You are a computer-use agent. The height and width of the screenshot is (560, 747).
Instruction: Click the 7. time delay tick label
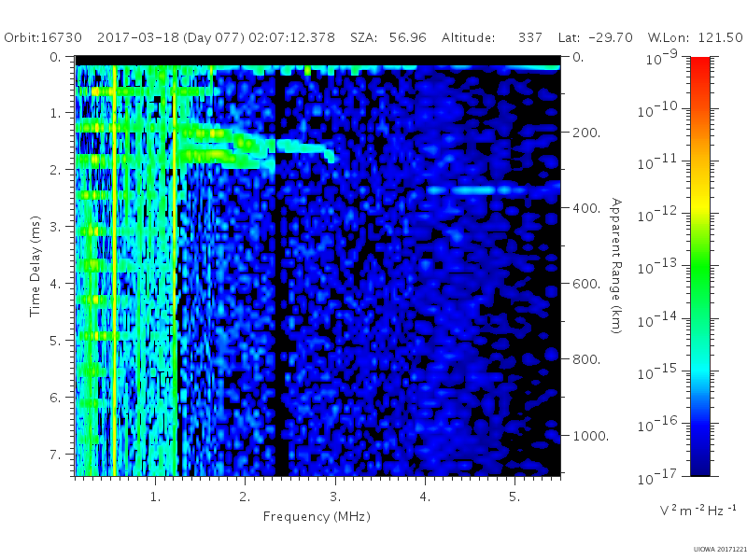pos(56,455)
